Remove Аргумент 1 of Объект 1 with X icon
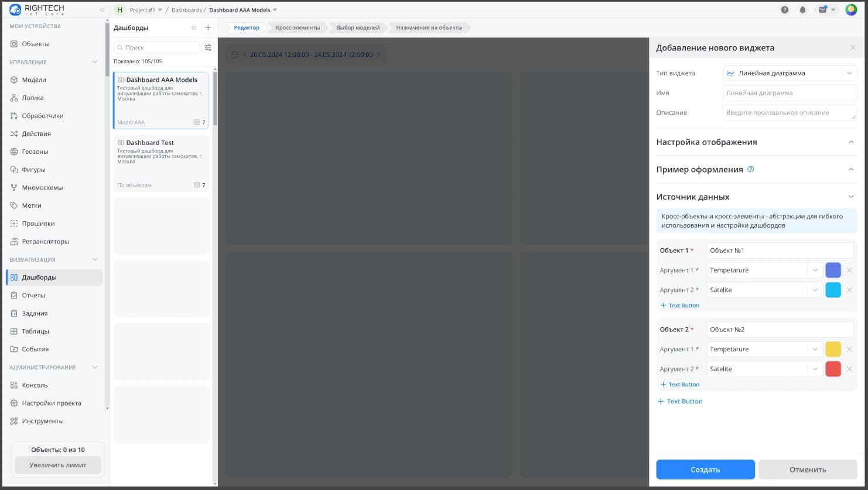This screenshot has height=490, width=868. point(849,270)
